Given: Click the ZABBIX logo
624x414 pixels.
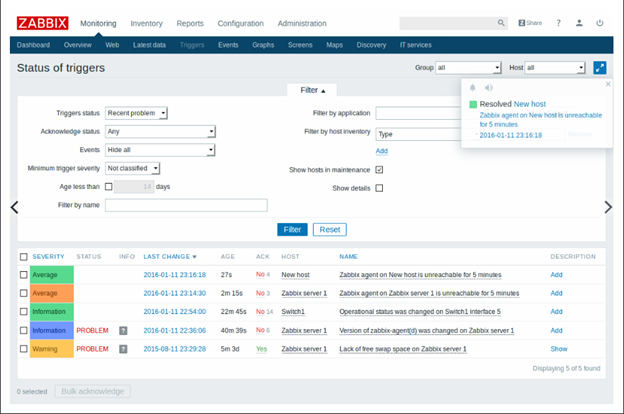Looking at the screenshot, I should click(x=43, y=23).
